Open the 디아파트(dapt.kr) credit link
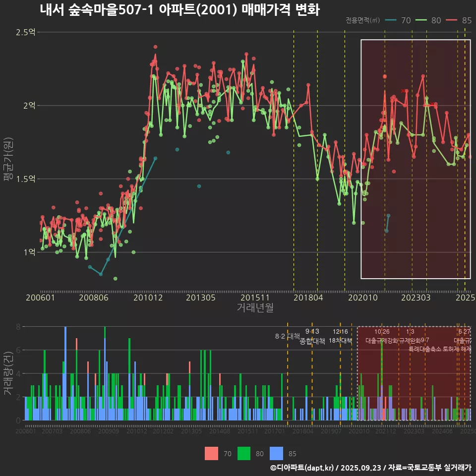This screenshot has width=476, height=476. (302, 468)
